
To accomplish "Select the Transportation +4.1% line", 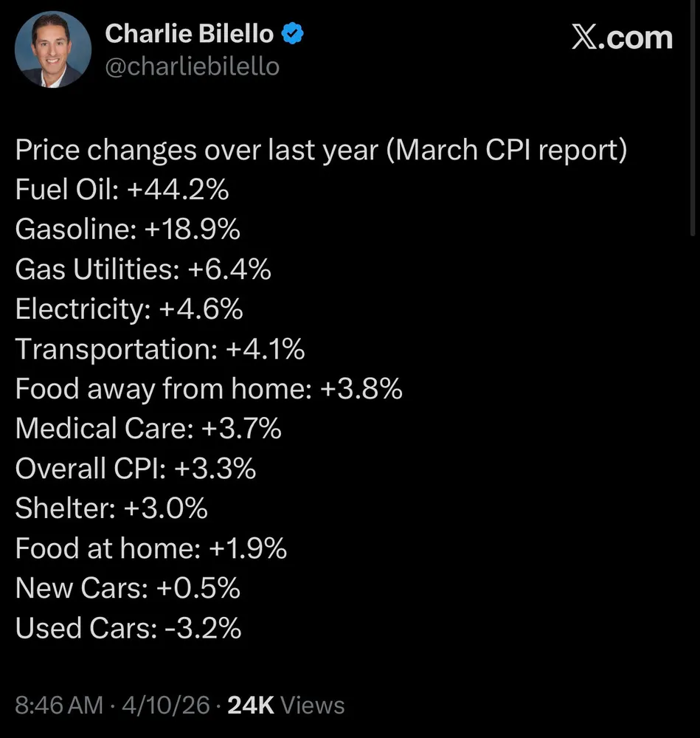I will pyautogui.click(x=160, y=349).
